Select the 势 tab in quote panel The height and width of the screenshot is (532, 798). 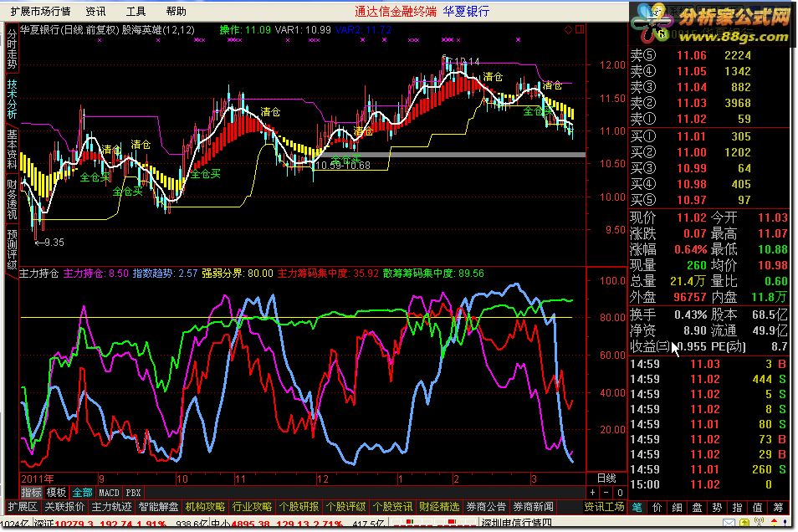[717, 508]
